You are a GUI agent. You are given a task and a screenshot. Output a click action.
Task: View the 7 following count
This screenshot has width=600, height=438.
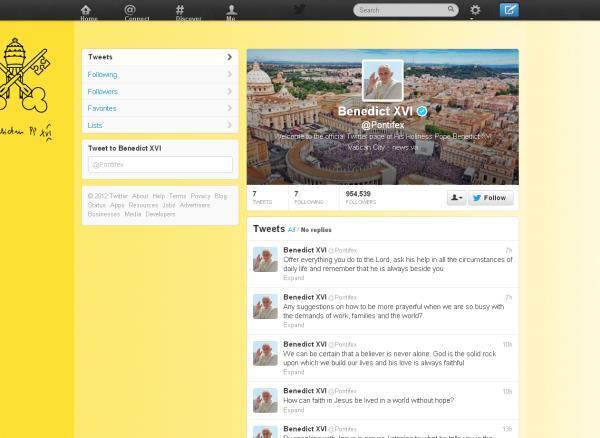coord(309,197)
